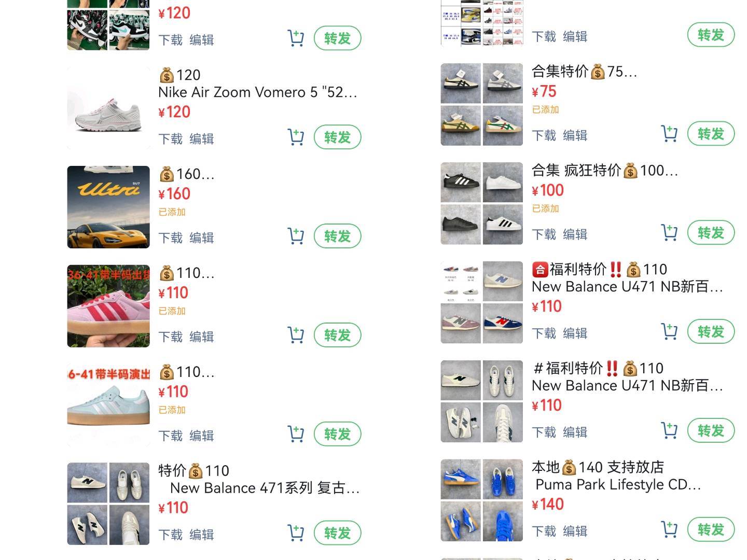Image resolution: width=747 pixels, height=560 pixels.
Task: Click 编辑 for 疯狂特价 ¥100 listing
Action: (x=575, y=234)
